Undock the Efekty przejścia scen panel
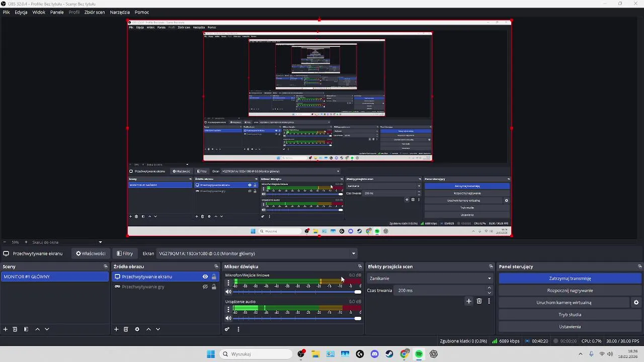The width and height of the screenshot is (644, 362). coord(491,266)
